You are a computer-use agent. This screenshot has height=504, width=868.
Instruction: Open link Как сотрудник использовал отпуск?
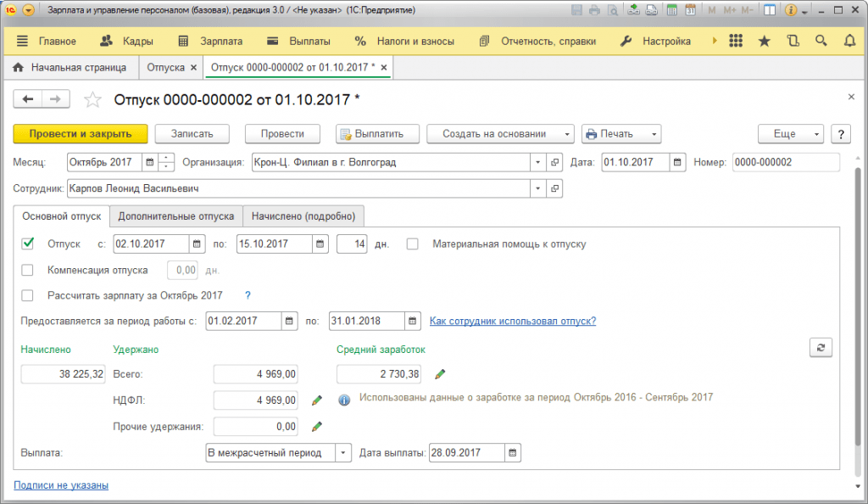click(x=513, y=322)
